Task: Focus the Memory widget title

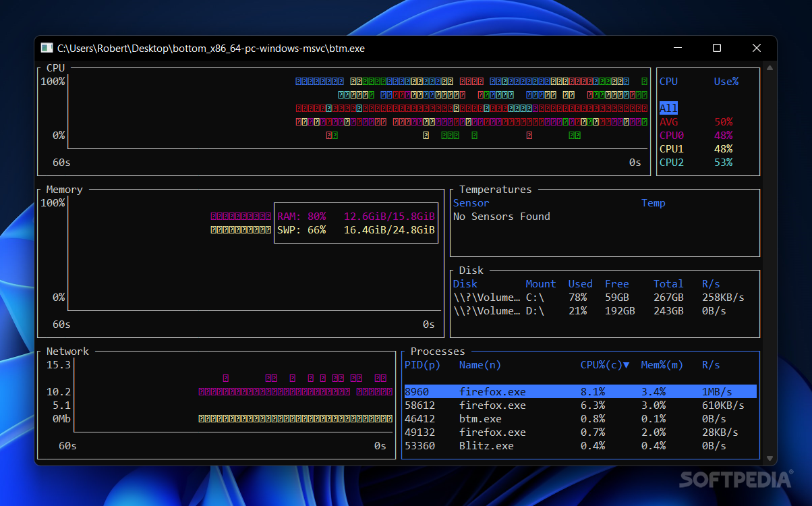Action: (65, 190)
